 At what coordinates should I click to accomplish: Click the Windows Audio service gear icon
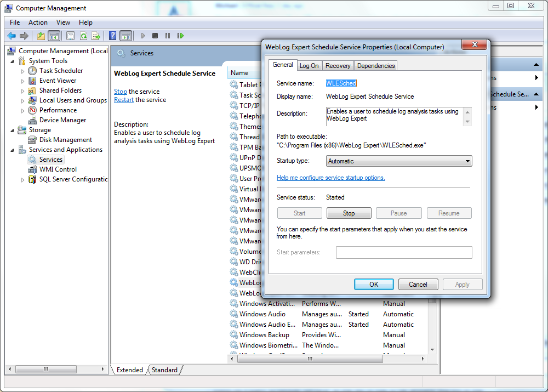pos(234,314)
